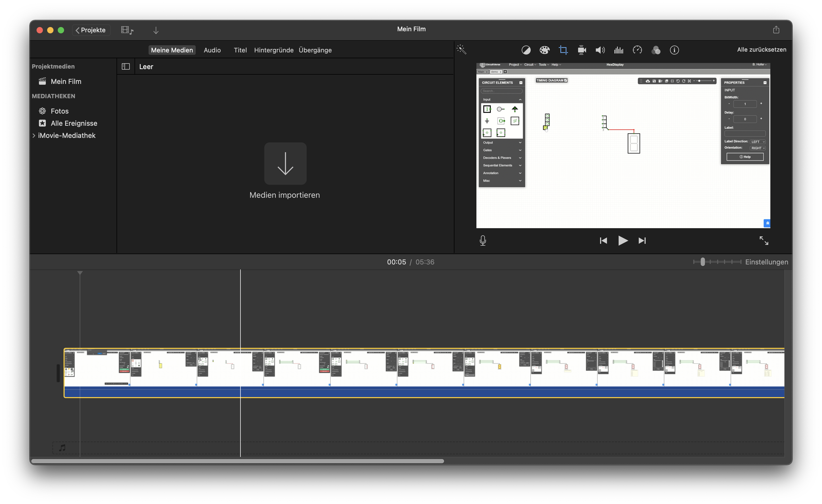Skip to next clip
The height and width of the screenshot is (504, 822).
click(x=642, y=241)
